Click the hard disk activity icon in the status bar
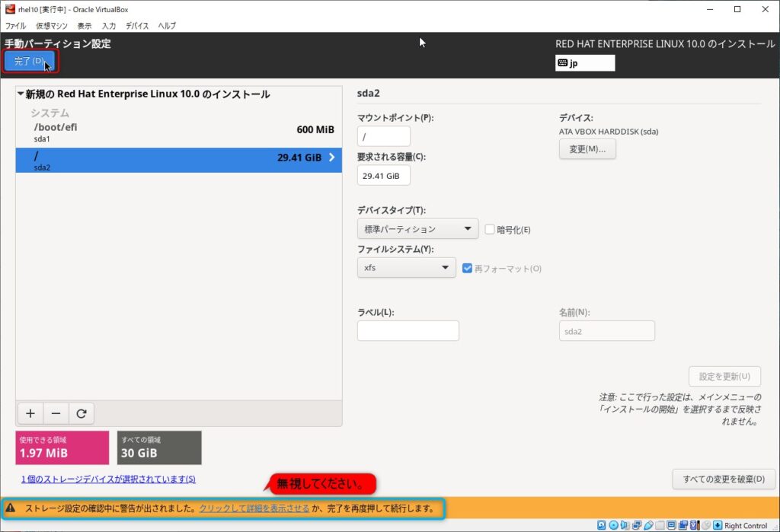This screenshot has width=780, height=532. (x=602, y=525)
